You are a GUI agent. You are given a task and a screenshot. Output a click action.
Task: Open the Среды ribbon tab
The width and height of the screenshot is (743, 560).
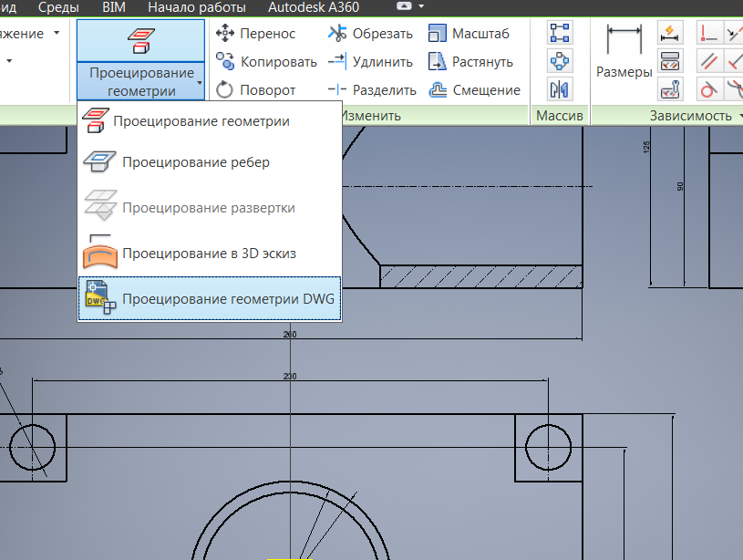click(x=57, y=7)
